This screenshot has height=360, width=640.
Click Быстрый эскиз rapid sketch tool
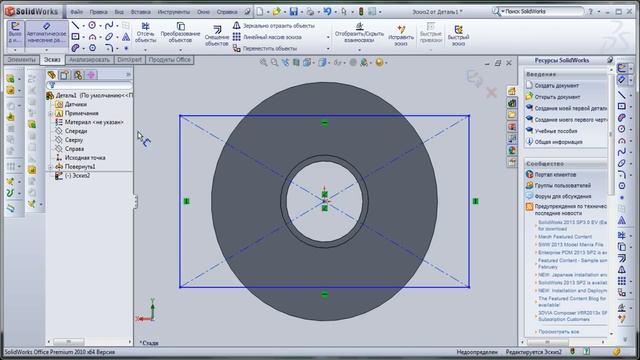point(458,35)
